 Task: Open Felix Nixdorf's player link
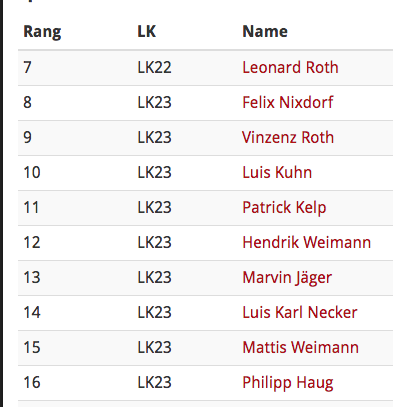click(x=287, y=102)
